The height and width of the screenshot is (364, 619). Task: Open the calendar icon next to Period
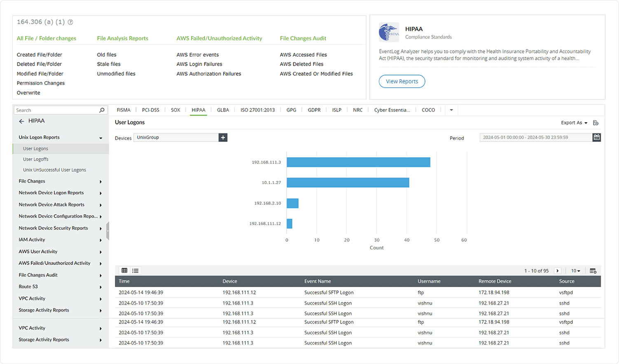596,137
